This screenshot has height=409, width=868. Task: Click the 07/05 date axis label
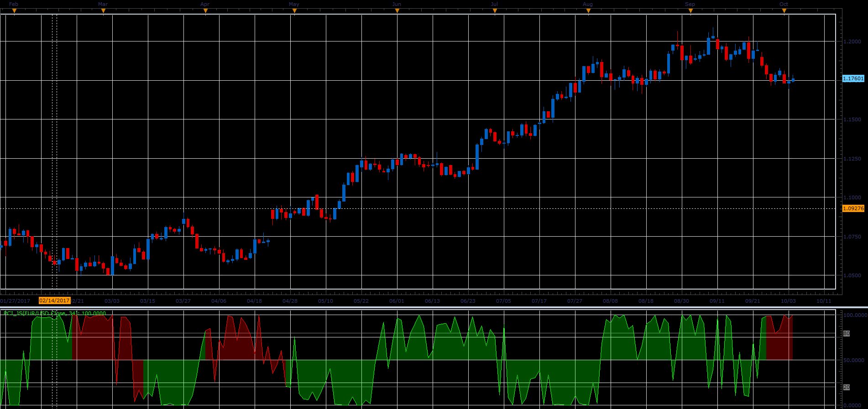click(504, 301)
